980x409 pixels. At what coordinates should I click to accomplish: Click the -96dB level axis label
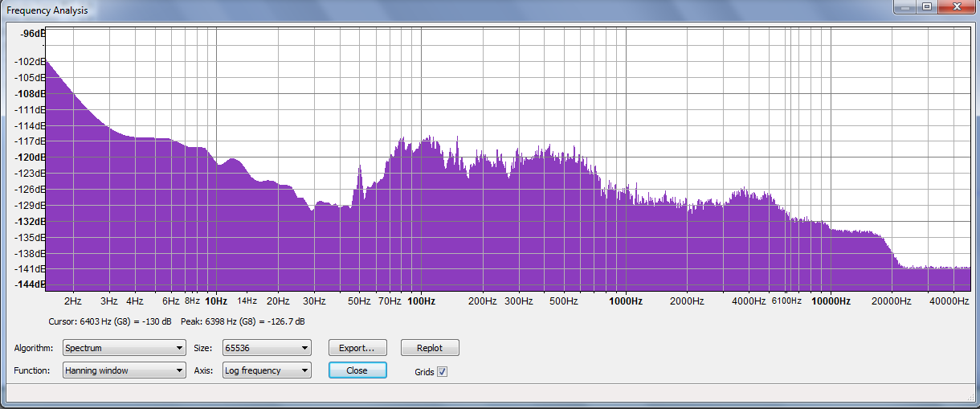[33, 33]
